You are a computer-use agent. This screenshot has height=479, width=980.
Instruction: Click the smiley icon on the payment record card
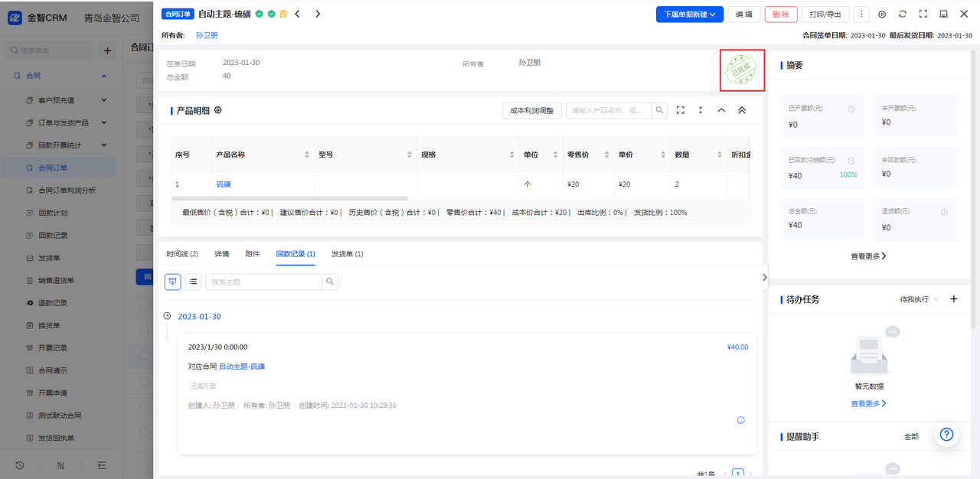pos(740,420)
